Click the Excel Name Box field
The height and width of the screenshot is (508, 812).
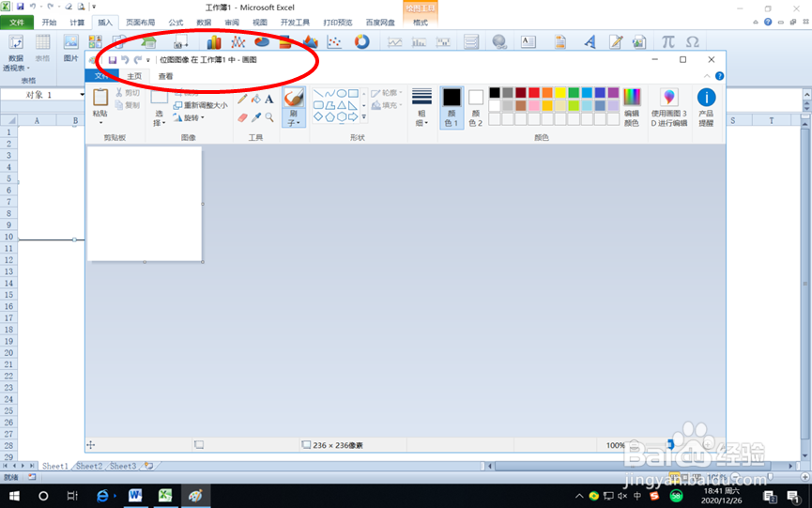point(39,94)
